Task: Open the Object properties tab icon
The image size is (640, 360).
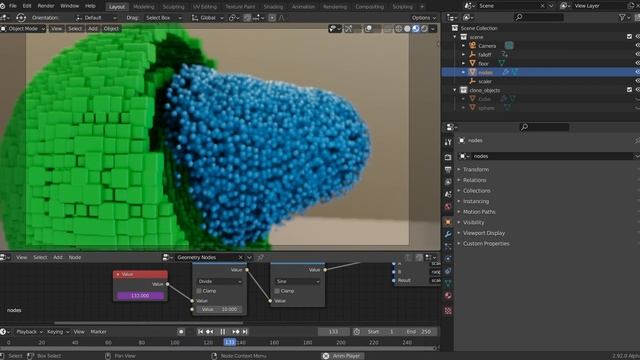Action: (x=448, y=222)
